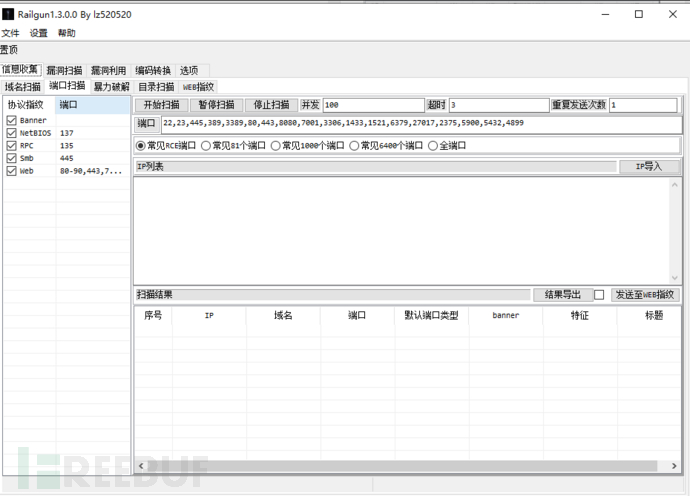This screenshot has width=690, height=496.
Task: Click the 端口 list input field
Action: click(x=422, y=125)
